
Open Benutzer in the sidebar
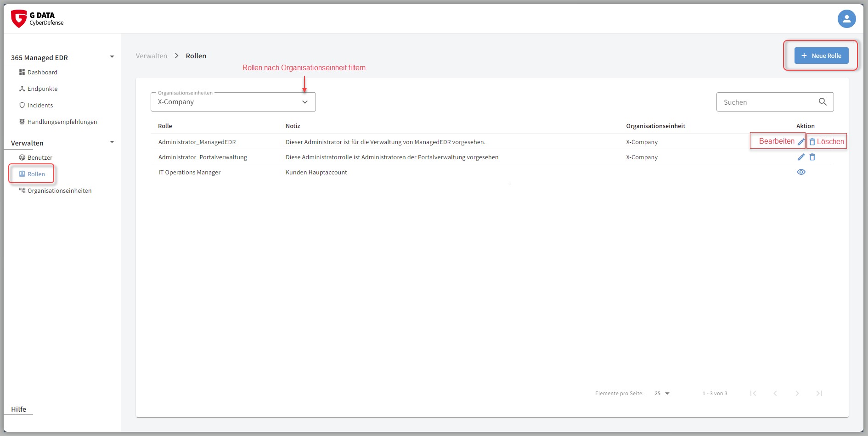point(36,157)
